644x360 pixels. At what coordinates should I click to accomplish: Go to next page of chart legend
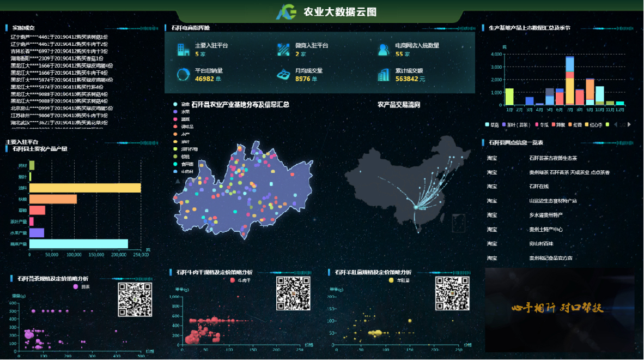[629, 124]
